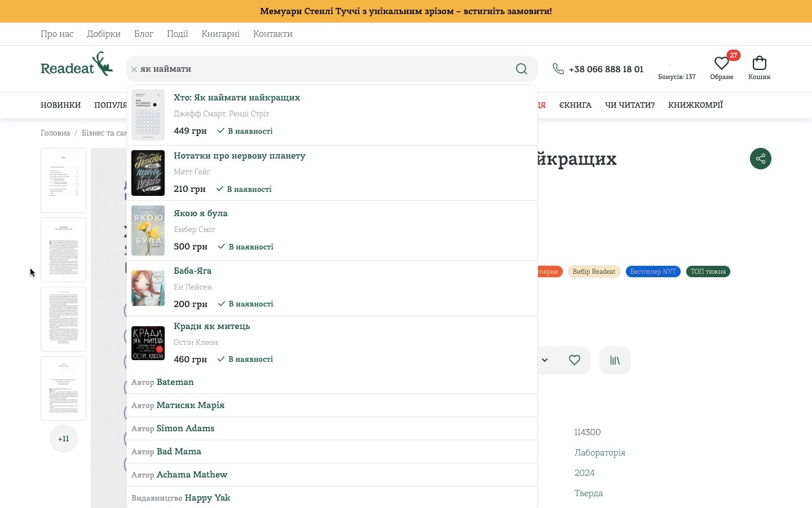The width and height of the screenshot is (812, 508).
Task: Click the phone handset icon
Action: tap(558, 69)
